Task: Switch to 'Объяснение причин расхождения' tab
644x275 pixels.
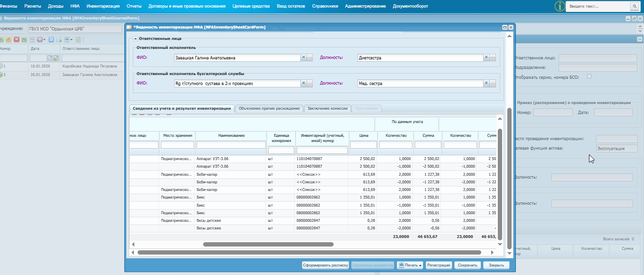Action: coord(269,108)
